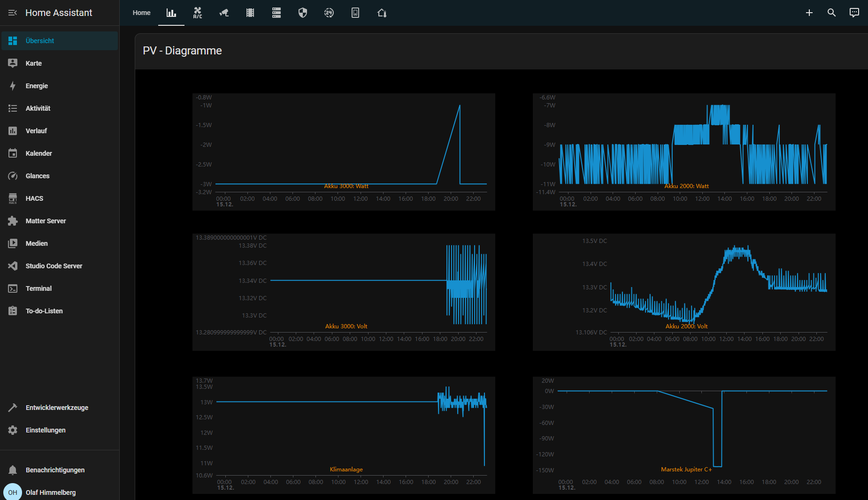Open Energie in the sidebar

[37, 86]
